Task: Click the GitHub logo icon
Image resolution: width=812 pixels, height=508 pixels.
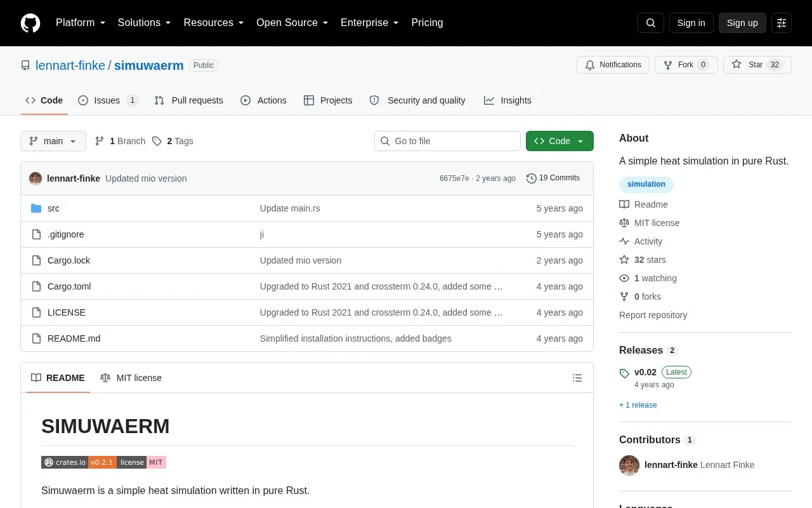Action: tap(30, 23)
